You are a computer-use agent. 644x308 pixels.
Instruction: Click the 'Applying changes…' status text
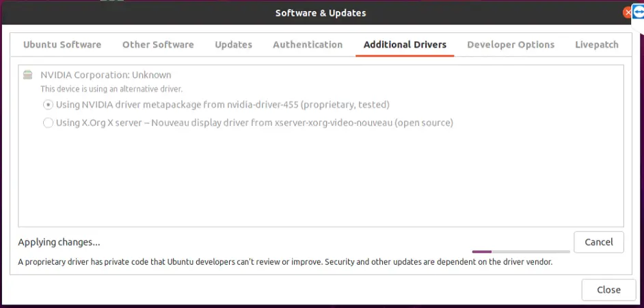click(59, 242)
